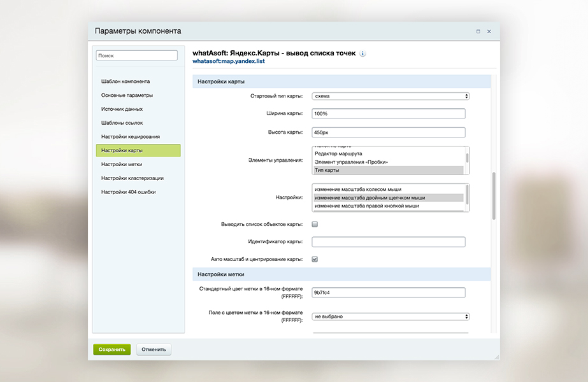The height and width of the screenshot is (382, 588).
Task: Open 'Настройки кластеризации' in sidebar
Action: click(x=132, y=178)
